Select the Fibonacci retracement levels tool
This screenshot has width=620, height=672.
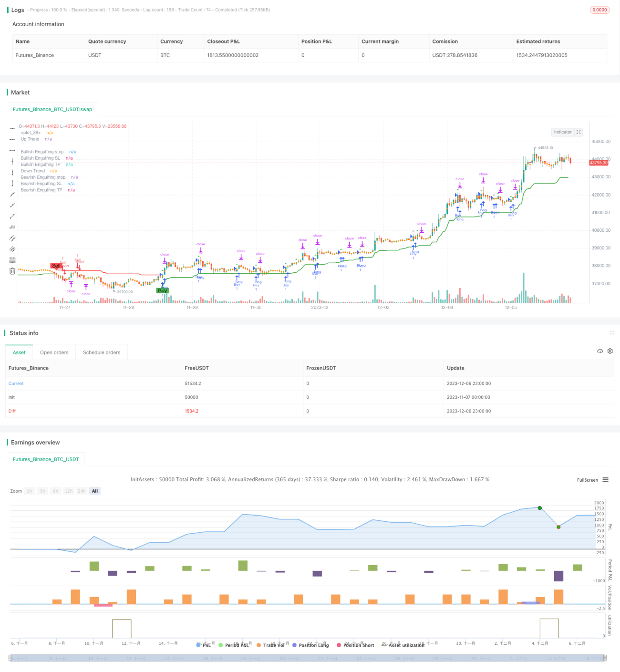click(x=12, y=260)
